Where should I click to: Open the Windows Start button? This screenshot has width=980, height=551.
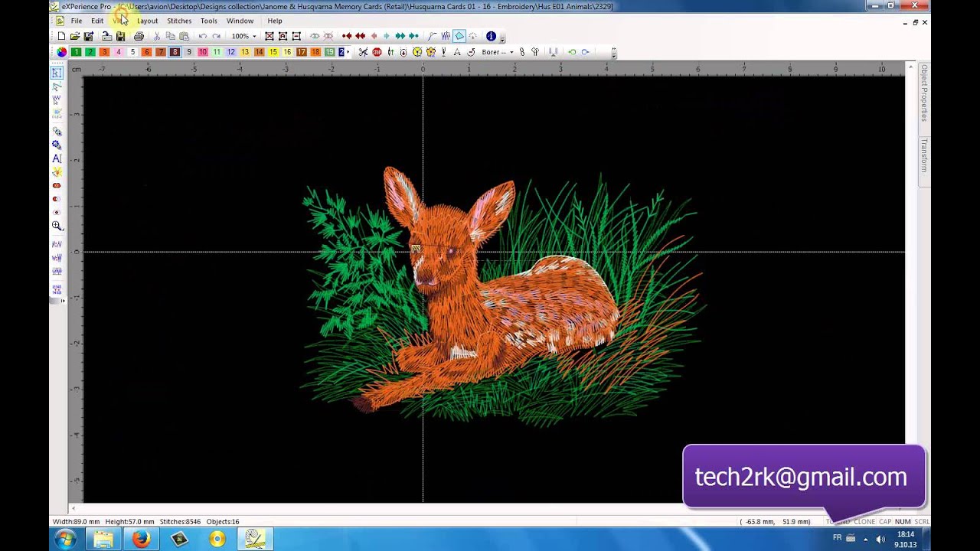point(65,539)
